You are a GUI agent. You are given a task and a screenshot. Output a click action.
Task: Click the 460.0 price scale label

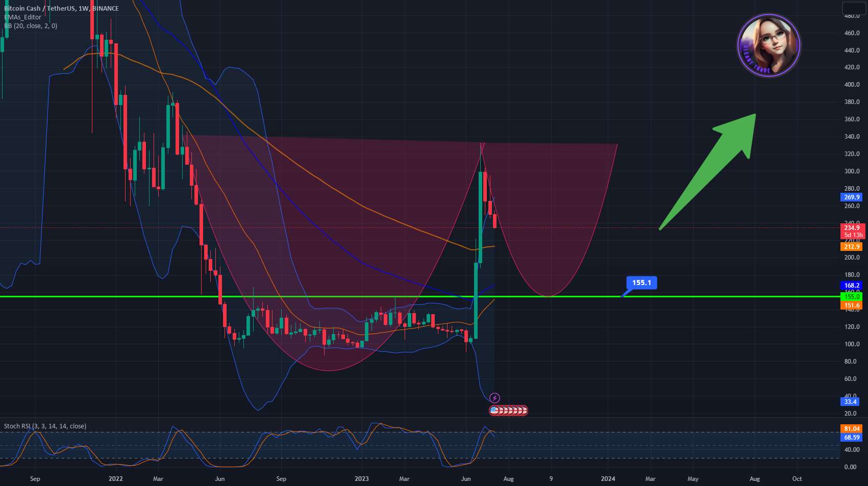click(x=852, y=33)
